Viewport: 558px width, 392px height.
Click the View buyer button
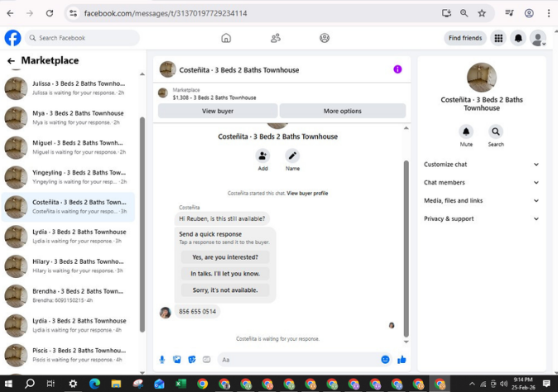[218, 111]
